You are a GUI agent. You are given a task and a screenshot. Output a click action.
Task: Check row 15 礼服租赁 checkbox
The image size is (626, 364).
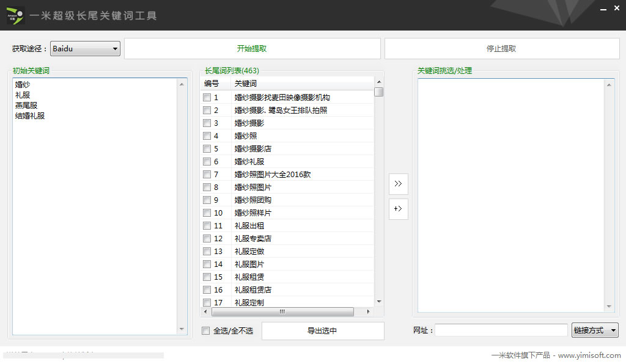tap(207, 277)
